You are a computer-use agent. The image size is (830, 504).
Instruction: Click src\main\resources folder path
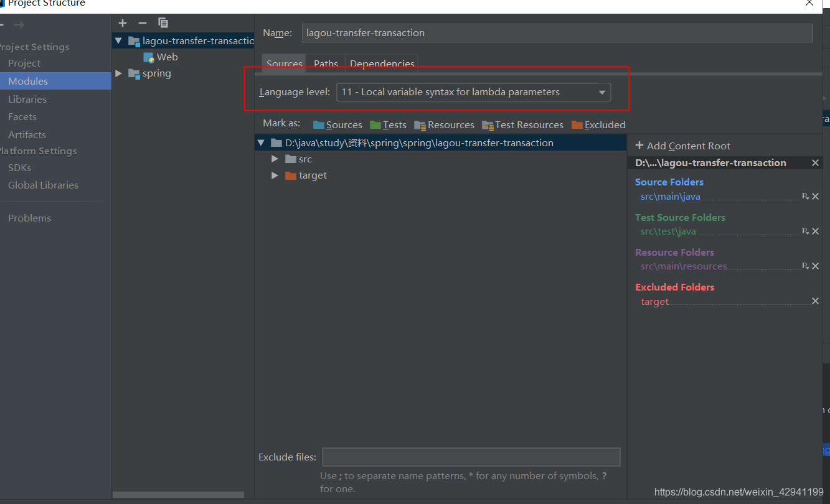(x=684, y=266)
